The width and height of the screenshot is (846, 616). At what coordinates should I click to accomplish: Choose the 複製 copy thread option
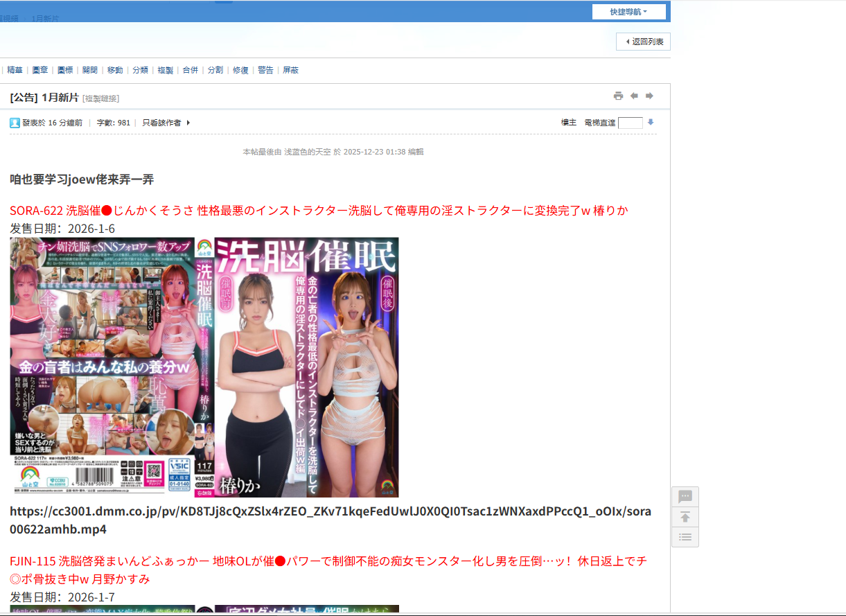click(x=165, y=70)
